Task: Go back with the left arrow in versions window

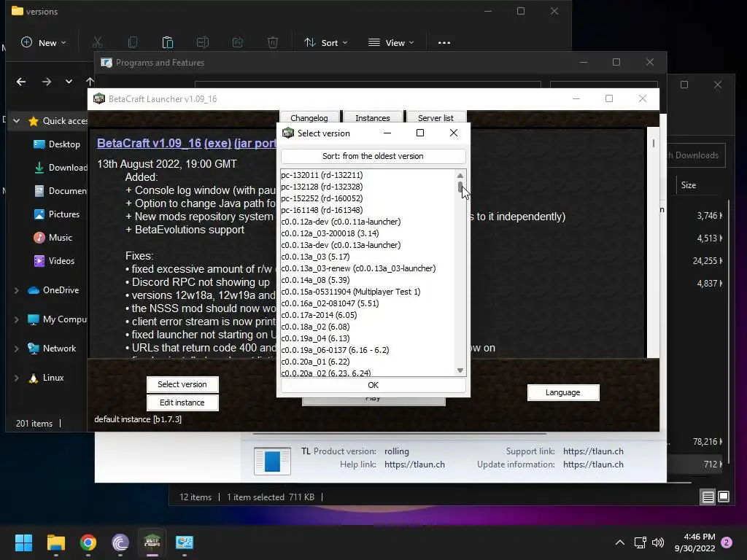Action: point(21,82)
